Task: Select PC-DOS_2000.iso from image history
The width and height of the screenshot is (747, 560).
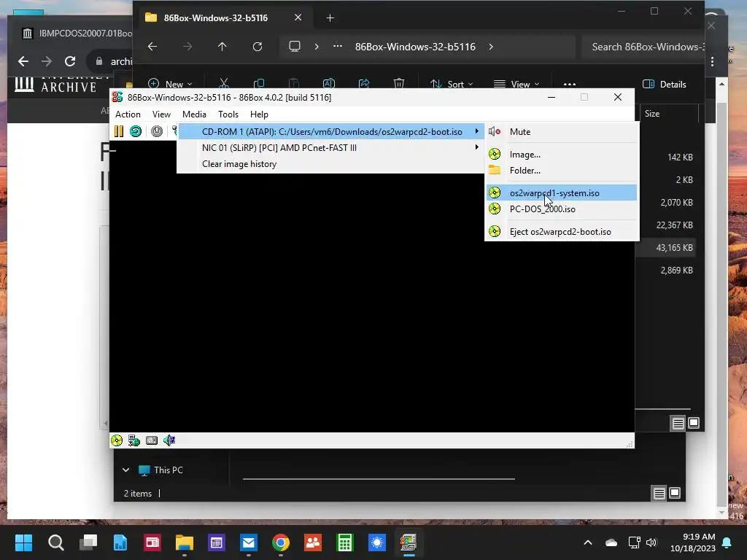Action: (562, 209)
